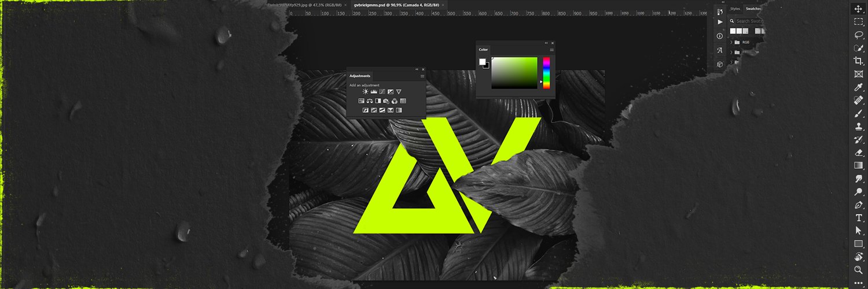This screenshot has height=289, width=868.
Task: Select the Lasso tool
Action: [x=859, y=35]
